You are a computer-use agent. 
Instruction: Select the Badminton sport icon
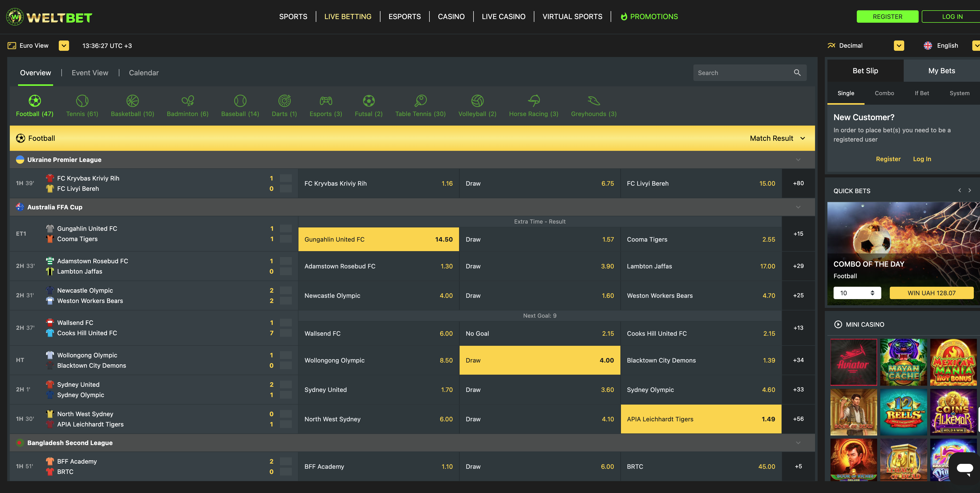click(x=188, y=101)
